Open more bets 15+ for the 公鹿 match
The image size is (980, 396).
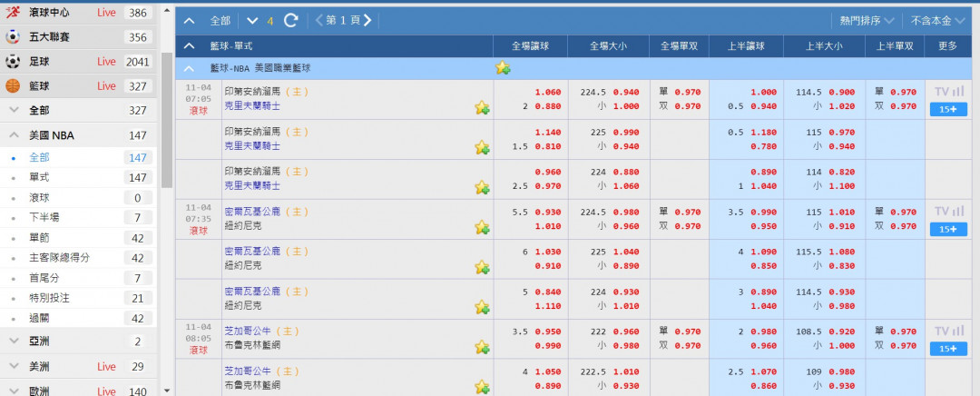pyautogui.click(x=948, y=229)
